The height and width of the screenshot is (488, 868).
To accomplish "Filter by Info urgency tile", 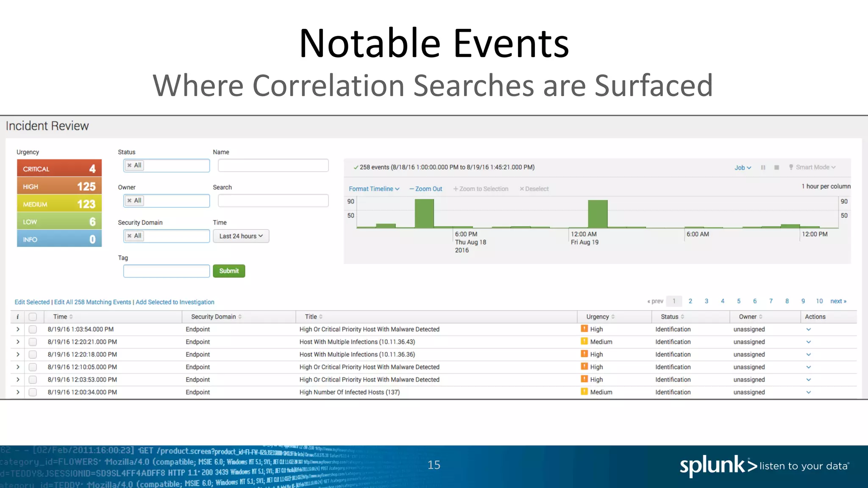I will (x=59, y=239).
